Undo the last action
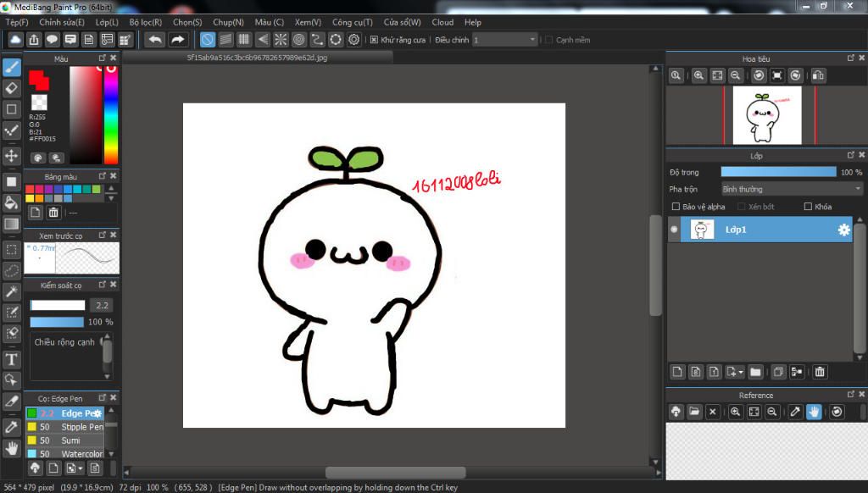Screen dimensions: 868x493 click(156, 40)
